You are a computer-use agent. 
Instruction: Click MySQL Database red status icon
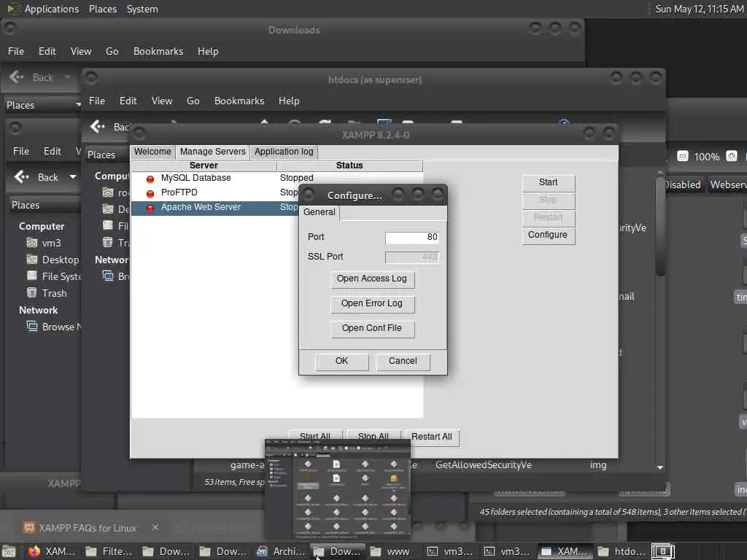(150, 179)
